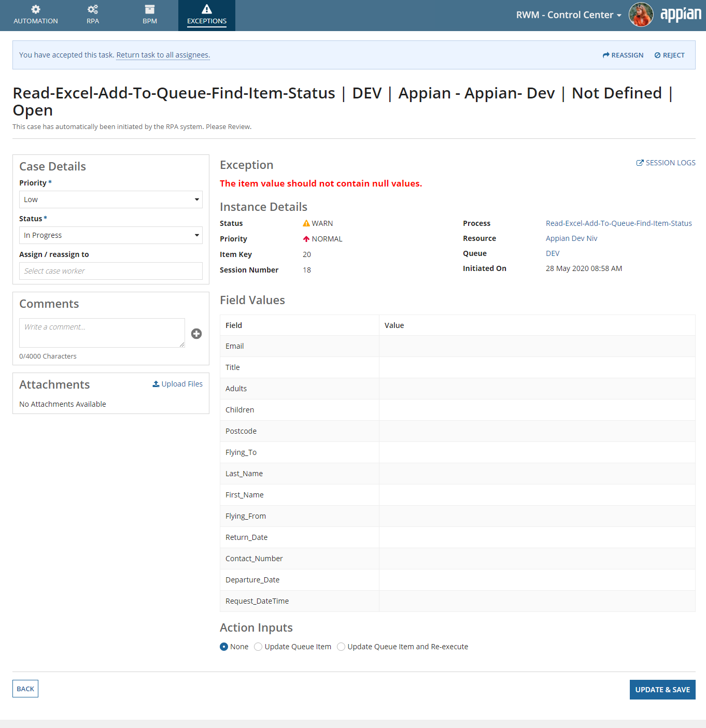
Task: Click the Flying_To field row
Action: 458,452
